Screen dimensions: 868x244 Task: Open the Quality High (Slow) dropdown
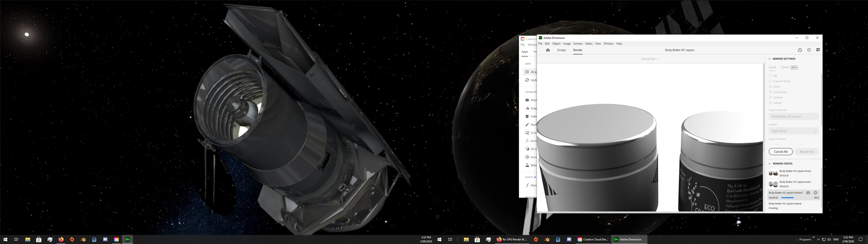click(x=794, y=131)
